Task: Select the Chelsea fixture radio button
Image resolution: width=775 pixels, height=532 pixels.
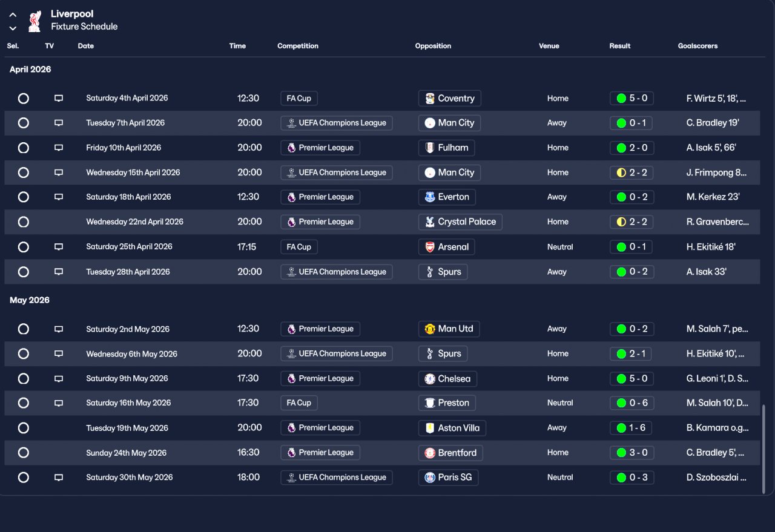Action: point(23,378)
